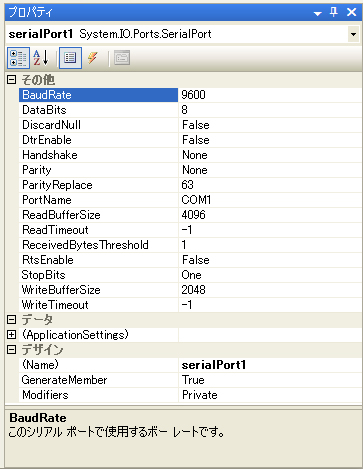
Task: Edit the BaudRate value 9600
Action: [x=270, y=95]
